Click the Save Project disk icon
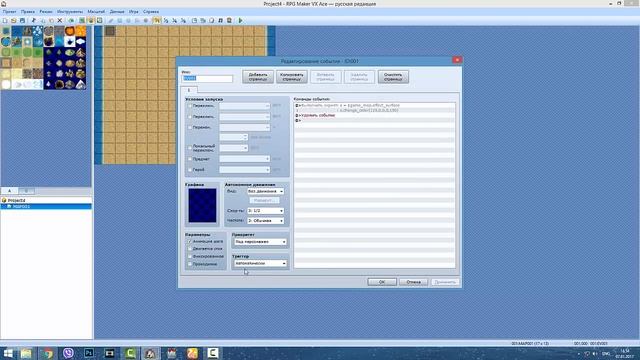Viewport: 640px width, 360px height. [22, 20]
